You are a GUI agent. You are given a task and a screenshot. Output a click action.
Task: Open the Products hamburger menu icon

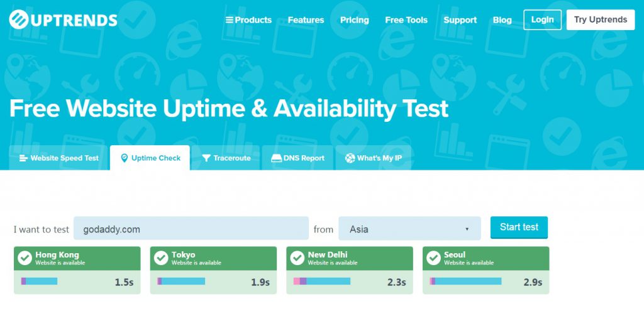(x=229, y=19)
